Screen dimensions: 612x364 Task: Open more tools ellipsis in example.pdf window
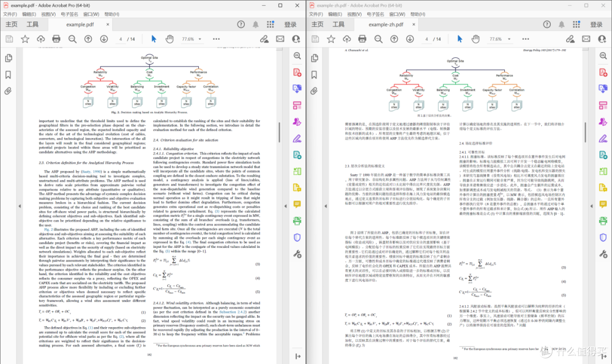tap(216, 39)
